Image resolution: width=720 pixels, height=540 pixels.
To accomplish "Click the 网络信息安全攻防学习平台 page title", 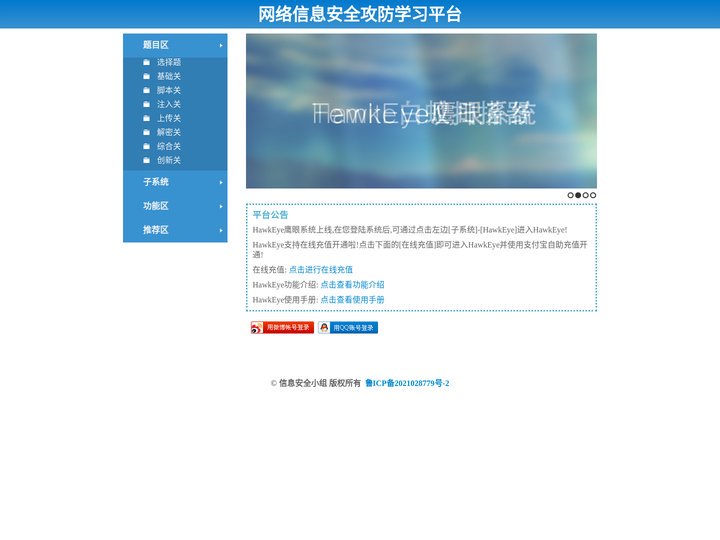I will 360,14.
